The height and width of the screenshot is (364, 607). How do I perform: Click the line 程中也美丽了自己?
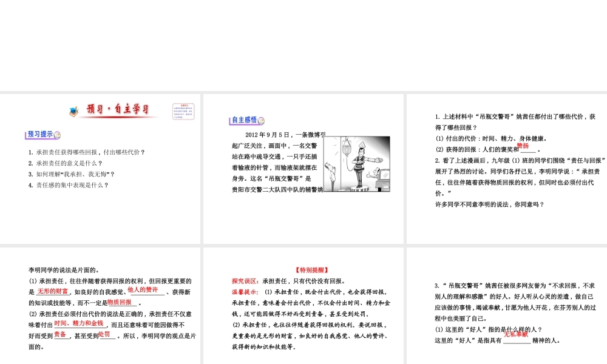click(x=461, y=318)
